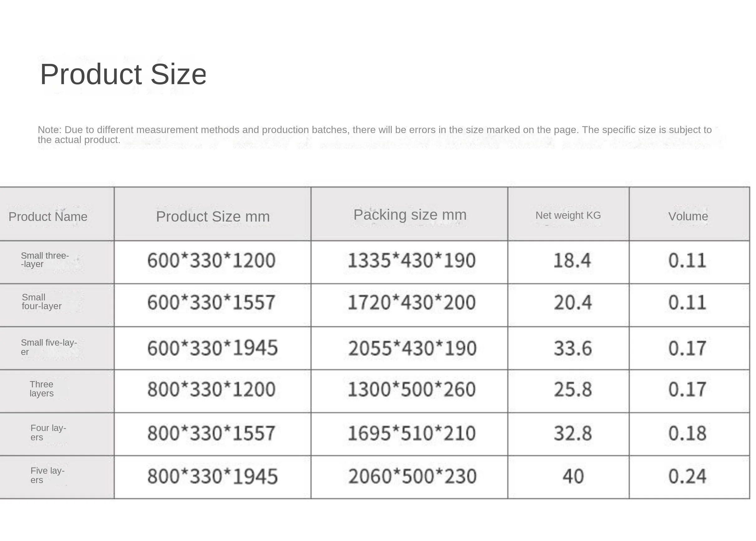Select the 0.24 volume value
This screenshot has width=756, height=541.
click(x=687, y=476)
